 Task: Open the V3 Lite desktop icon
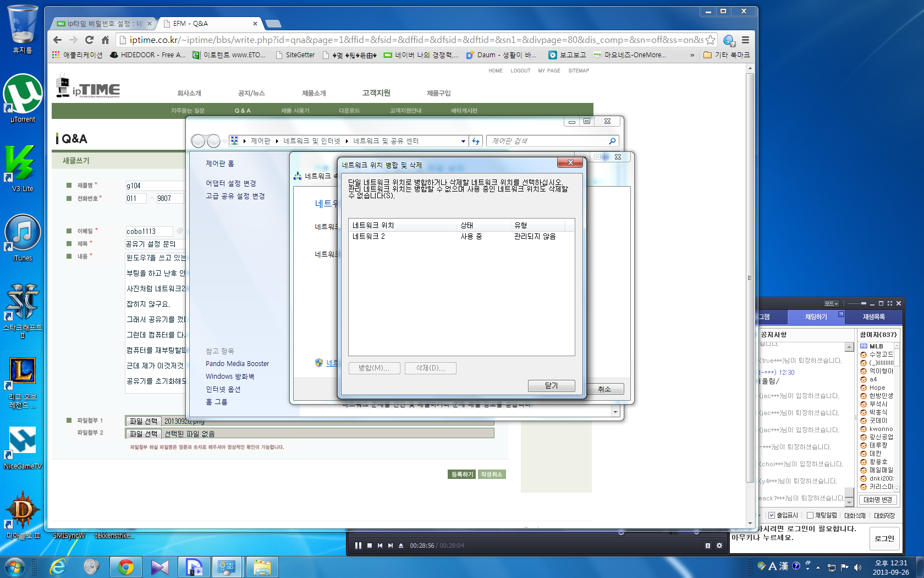(x=23, y=168)
